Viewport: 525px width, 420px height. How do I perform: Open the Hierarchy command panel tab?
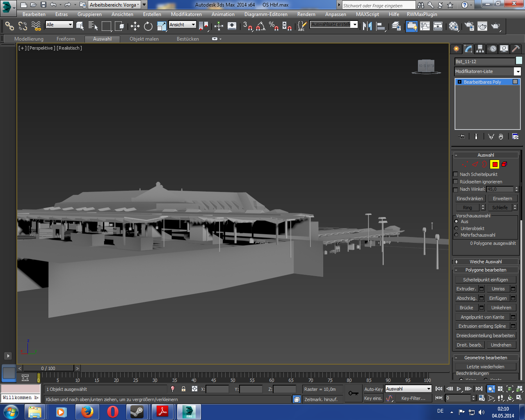(480, 49)
